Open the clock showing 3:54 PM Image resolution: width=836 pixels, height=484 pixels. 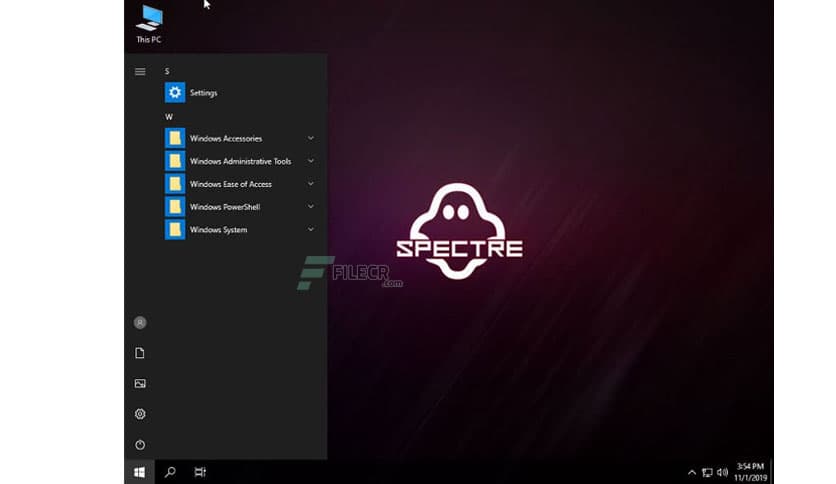[750, 472]
